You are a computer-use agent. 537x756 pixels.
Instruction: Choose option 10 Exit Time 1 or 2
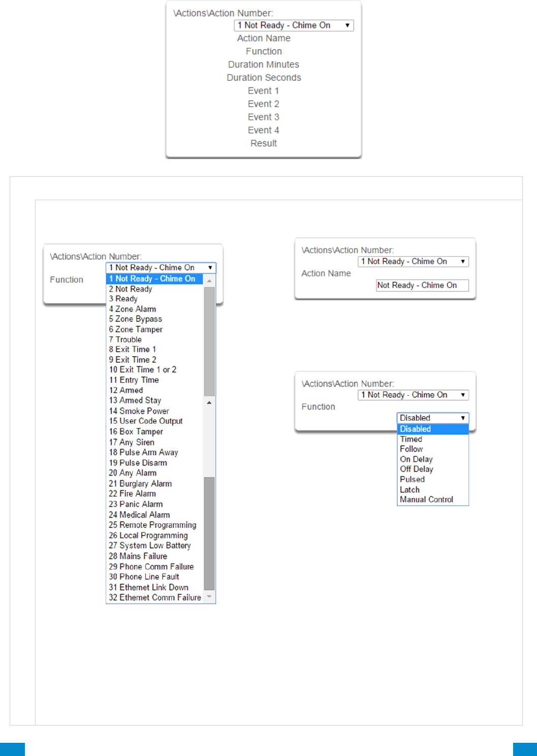[x=154, y=370]
